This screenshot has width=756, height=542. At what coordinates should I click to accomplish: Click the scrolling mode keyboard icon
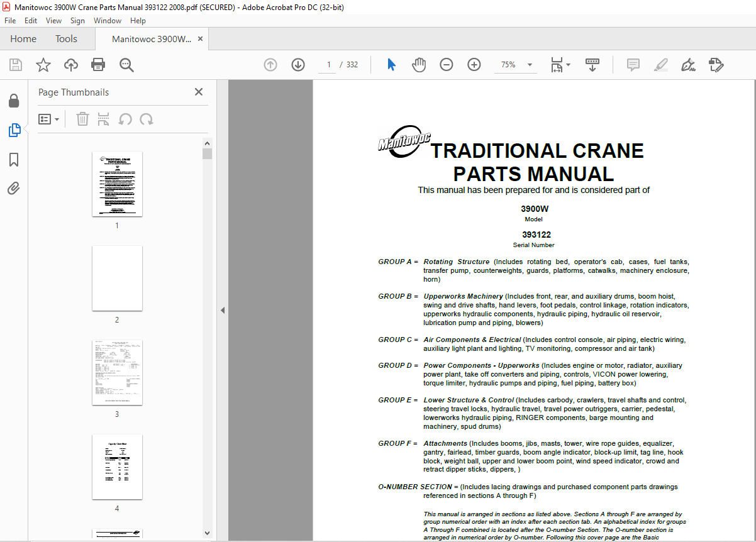click(x=592, y=65)
